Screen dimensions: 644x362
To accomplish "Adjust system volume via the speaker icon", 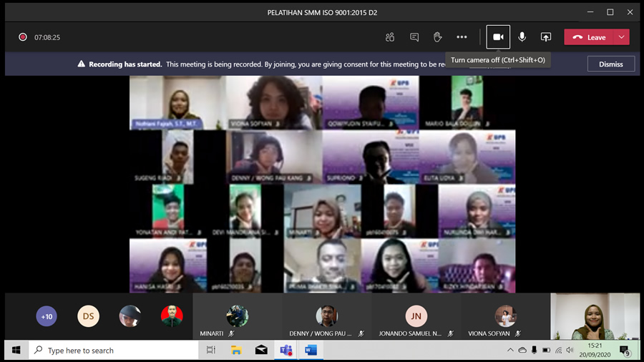I will 570,351.
